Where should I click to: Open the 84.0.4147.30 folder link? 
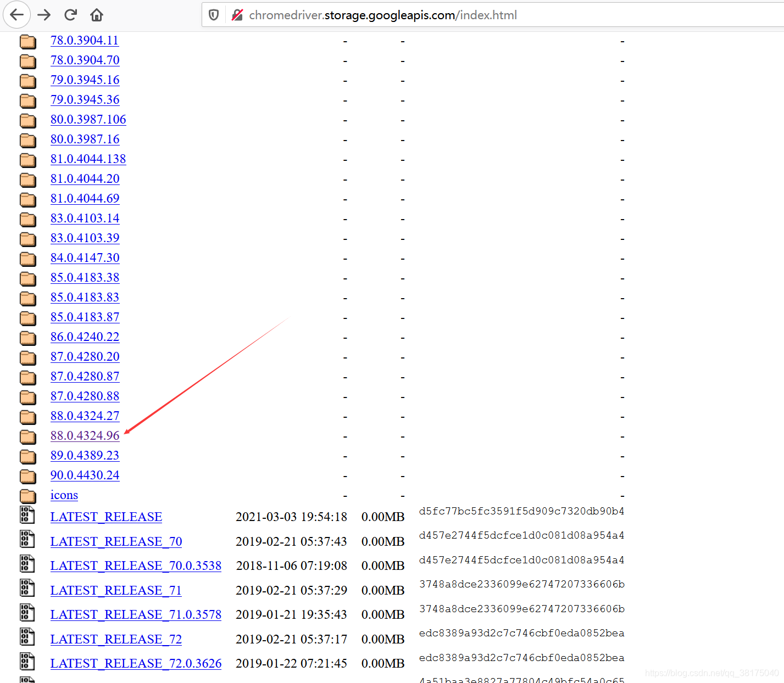[85, 258]
